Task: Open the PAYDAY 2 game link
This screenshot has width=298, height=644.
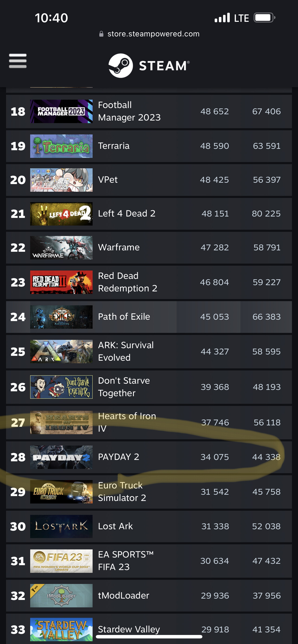Action: (x=119, y=457)
